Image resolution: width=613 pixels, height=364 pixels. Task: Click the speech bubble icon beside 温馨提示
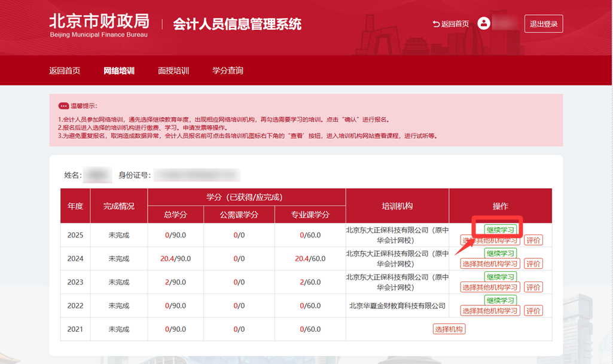(x=63, y=106)
